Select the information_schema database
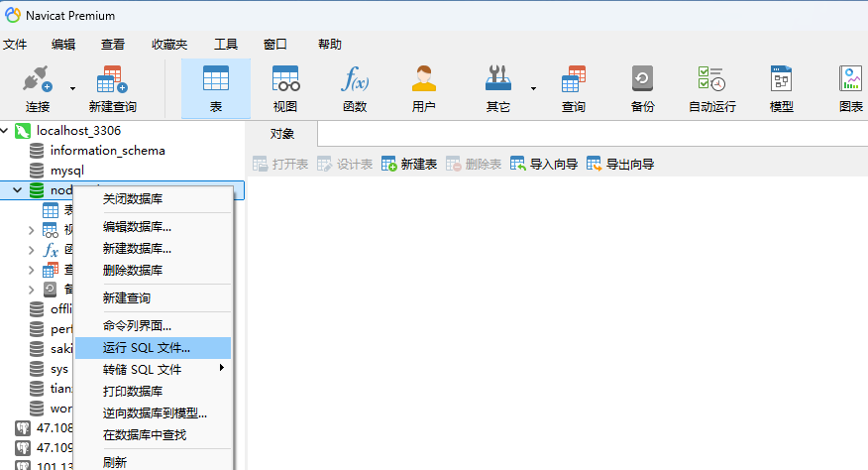 tap(107, 151)
